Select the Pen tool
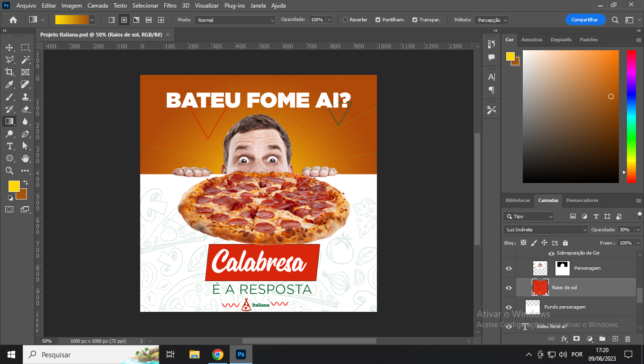 [x=25, y=134]
